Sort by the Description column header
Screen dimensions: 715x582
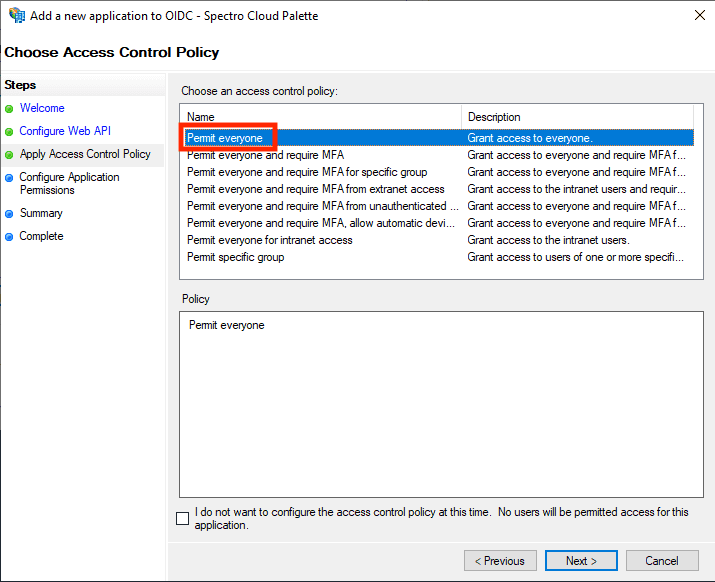[578, 117]
